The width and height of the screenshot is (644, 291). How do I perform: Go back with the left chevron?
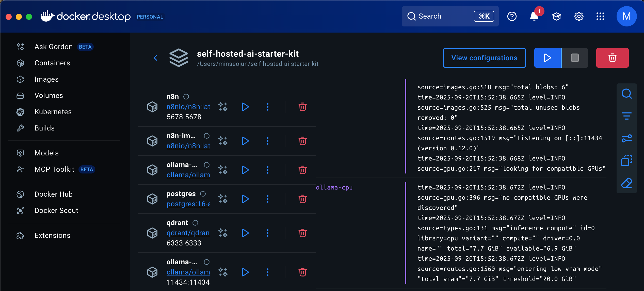tap(156, 58)
